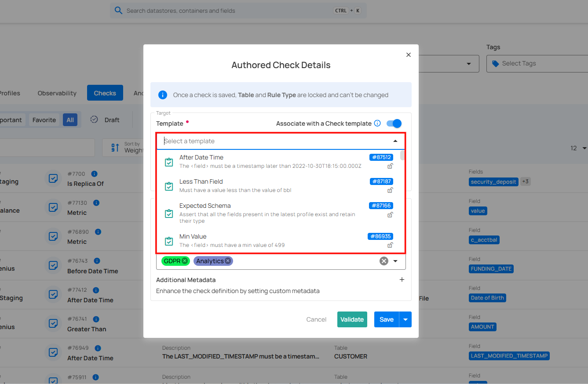Image resolution: width=588 pixels, height=384 pixels.
Task: Click unlock icon under #87187
Action: 390,190
